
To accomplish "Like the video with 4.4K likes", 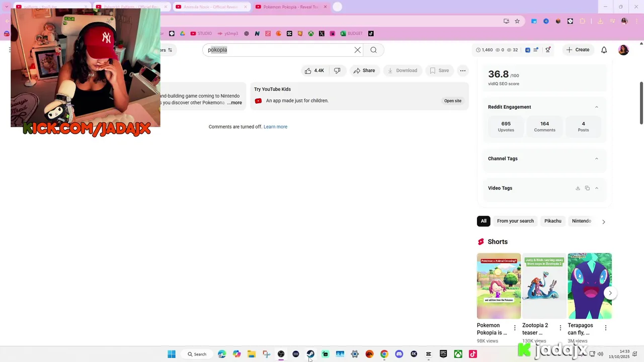I will tap(314, 71).
